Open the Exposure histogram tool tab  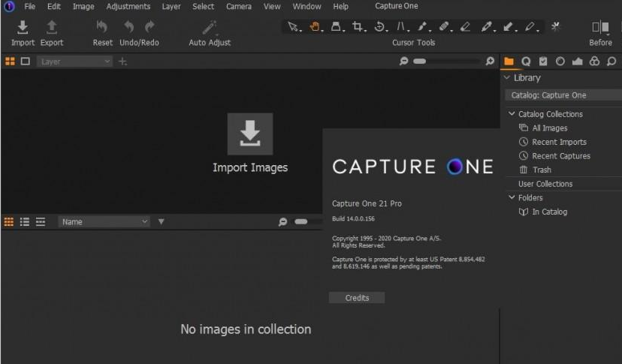(x=577, y=61)
